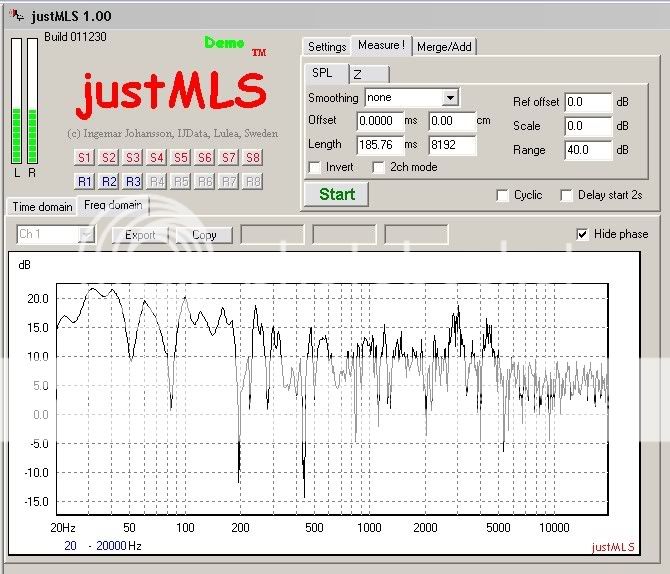Switch to the Time domain tab

42,207
